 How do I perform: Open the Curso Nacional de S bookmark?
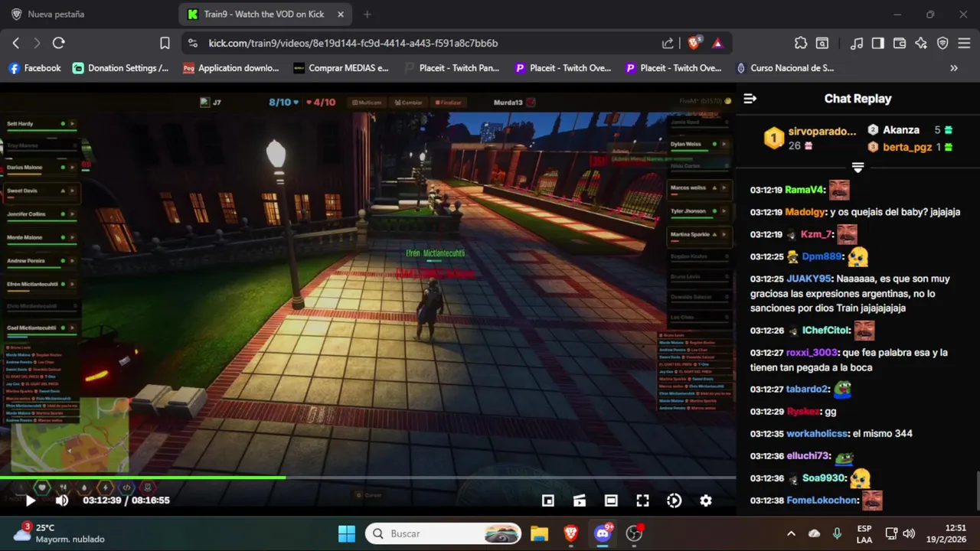(x=785, y=68)
